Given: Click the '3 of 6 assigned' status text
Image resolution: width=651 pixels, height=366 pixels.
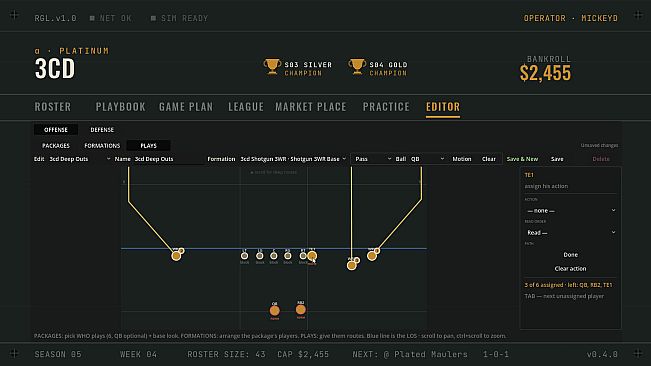Looking at the screenshot, I should tap(568, 285).
